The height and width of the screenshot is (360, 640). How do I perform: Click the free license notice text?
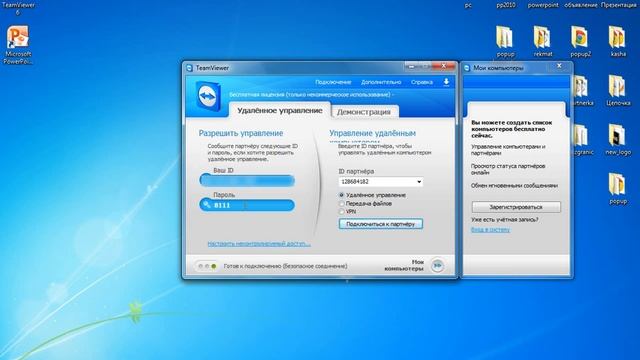(x=311, y=95)
